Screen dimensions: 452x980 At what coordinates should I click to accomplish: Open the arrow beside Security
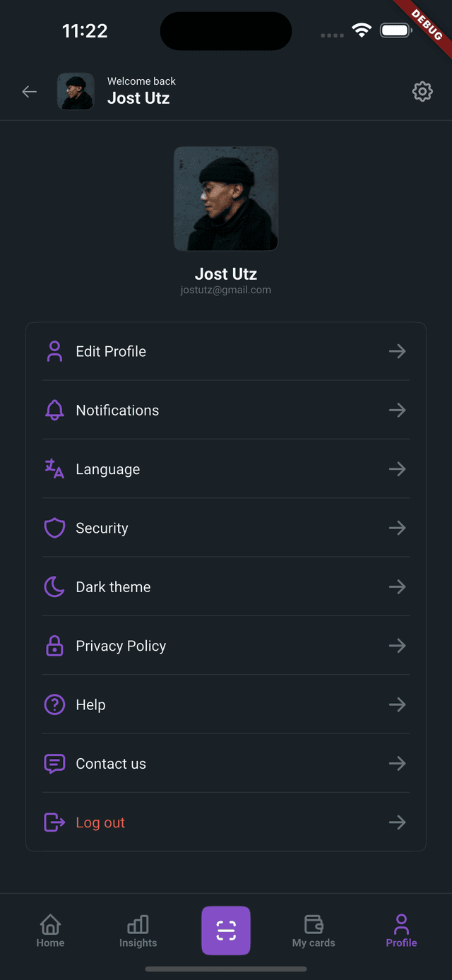coord(398,528)
